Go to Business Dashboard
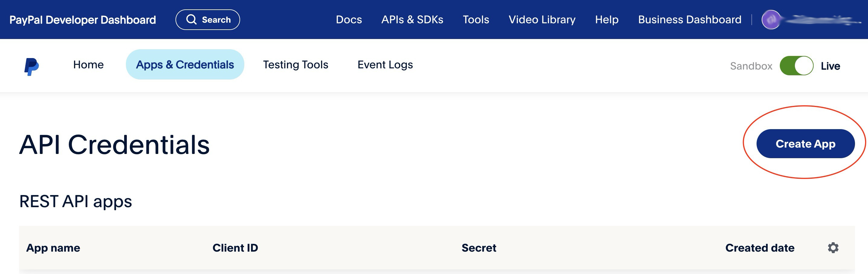The image size is (868, 274). tap(690, 20)
